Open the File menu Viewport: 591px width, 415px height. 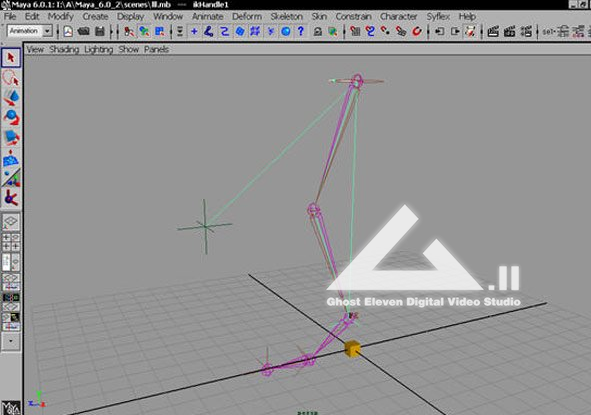point(10,17)
